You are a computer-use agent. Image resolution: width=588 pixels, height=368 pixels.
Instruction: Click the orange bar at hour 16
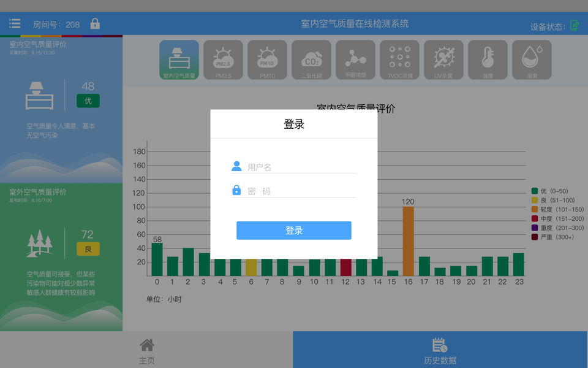click(409, 241)
